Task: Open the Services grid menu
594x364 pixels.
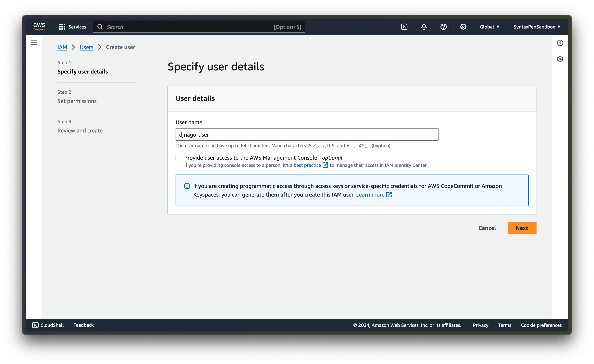Action: tap(72, 27)
